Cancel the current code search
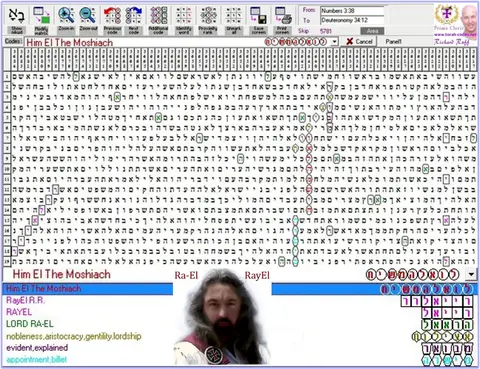 pyautogui.click(x=359, y=41)
